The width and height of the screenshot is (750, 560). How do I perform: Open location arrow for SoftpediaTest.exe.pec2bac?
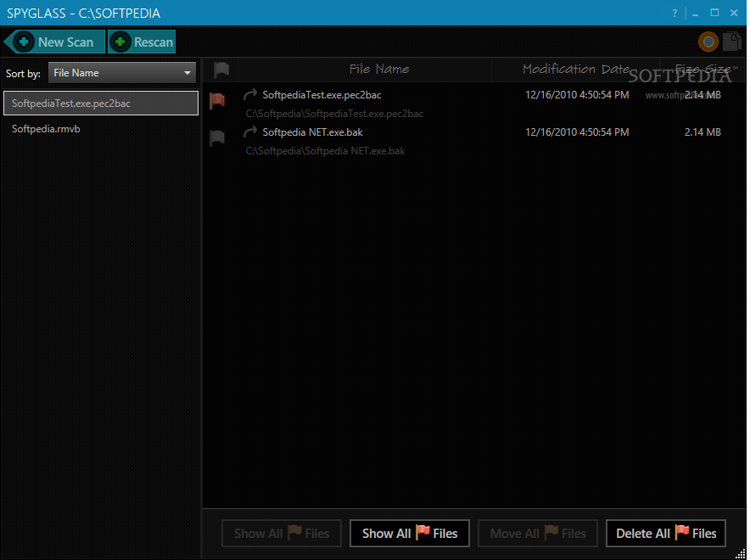coord(250,94)
